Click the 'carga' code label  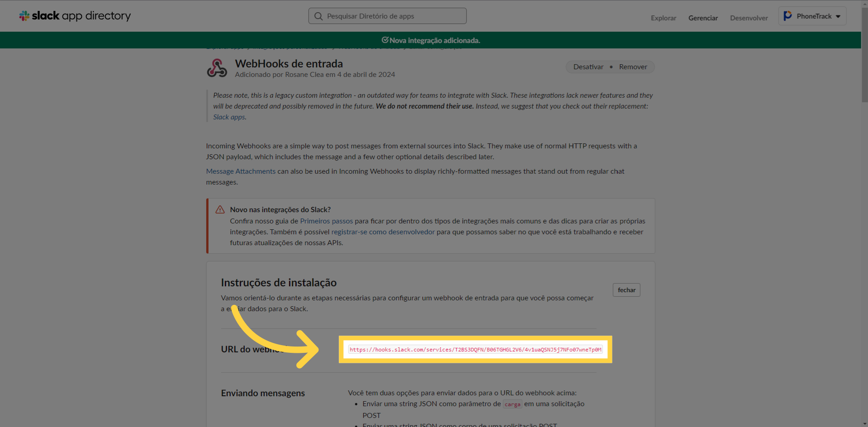click(512, 404)
